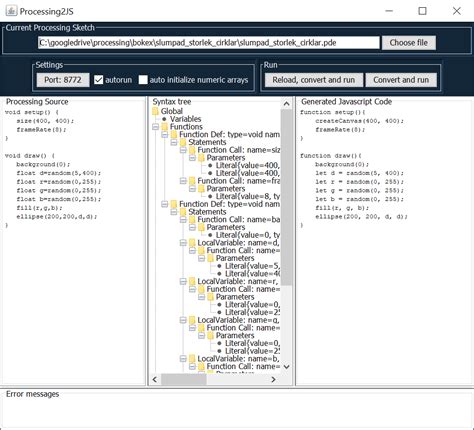The width and height of the screenshot is (474, 430).
Task: Collapse the LocalVariable name=g node
Action: coord(183,320)
